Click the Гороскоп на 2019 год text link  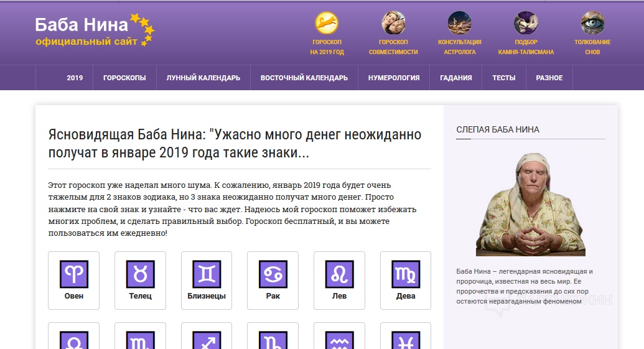(x=327, y=47)
